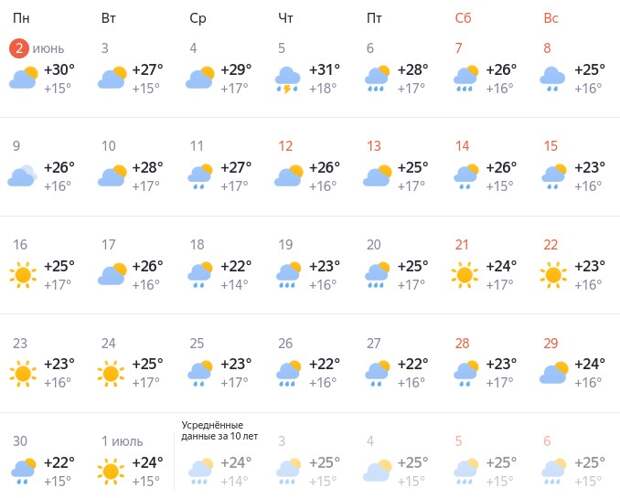Select the partly cloudy icon on June 29
The width and height of the screenshot is (620, 498).
(x=555, y=372)
